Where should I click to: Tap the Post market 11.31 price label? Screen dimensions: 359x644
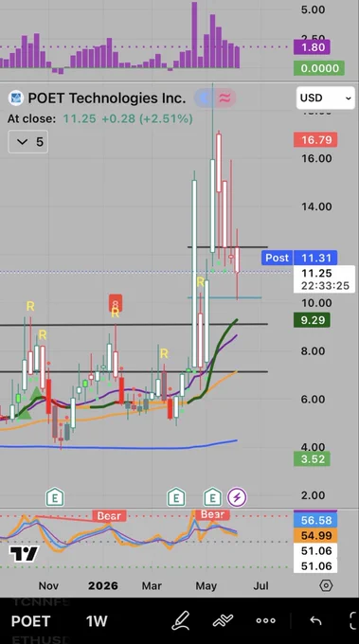click(x=299, y=258)
